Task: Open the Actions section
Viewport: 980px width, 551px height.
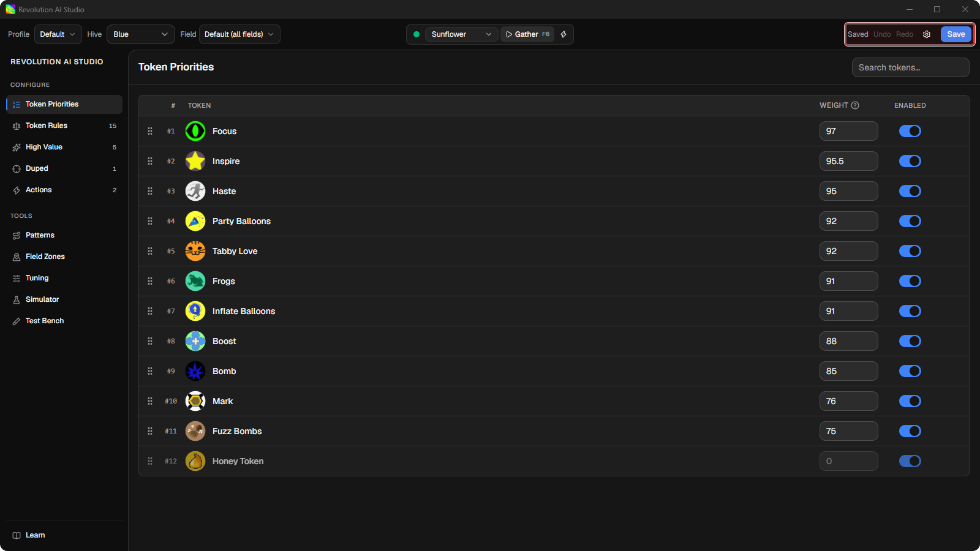Action: (64, 190)
